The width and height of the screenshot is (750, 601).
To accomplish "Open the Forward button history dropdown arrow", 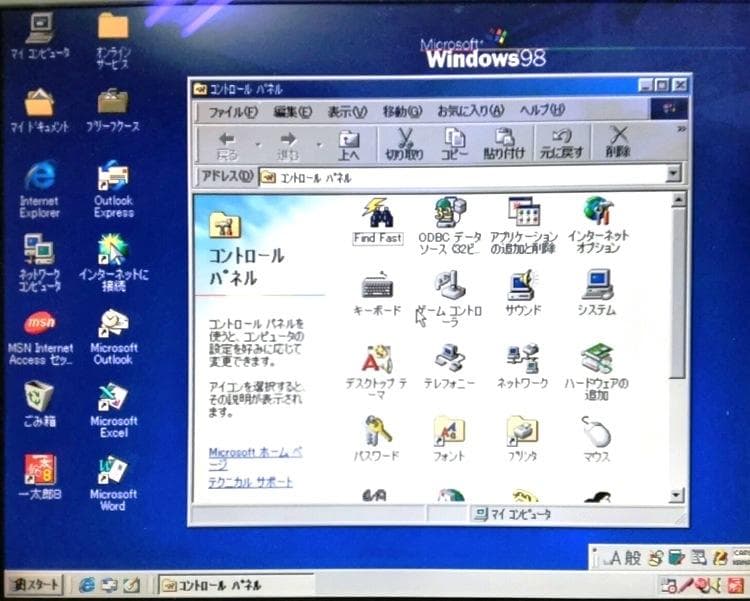I will click(319, 145).
